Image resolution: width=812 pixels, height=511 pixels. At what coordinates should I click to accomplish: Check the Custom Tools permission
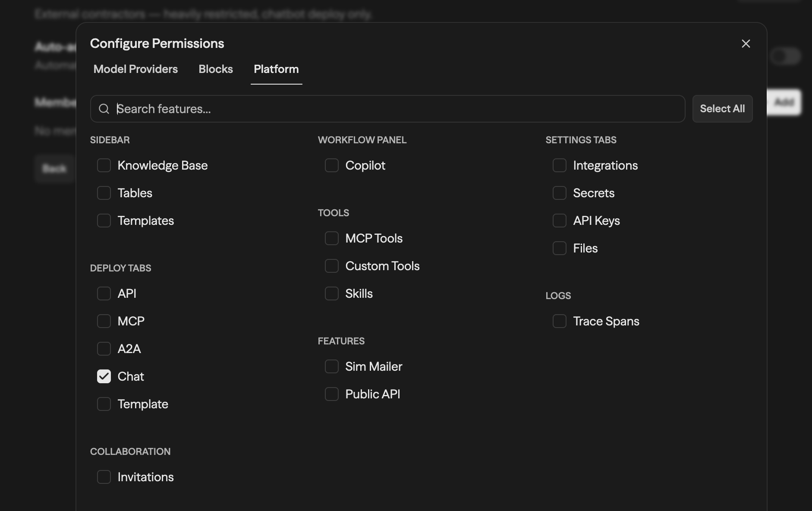331,266
